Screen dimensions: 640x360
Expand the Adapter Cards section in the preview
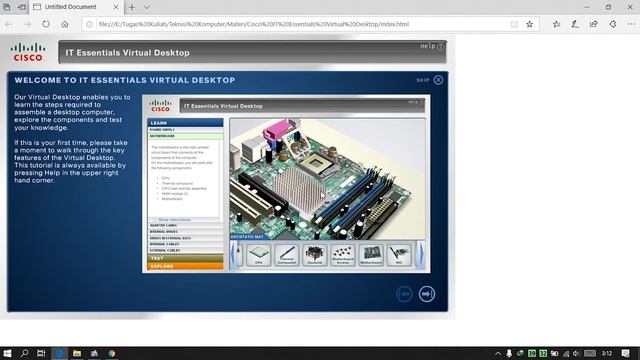click(185, 225)
